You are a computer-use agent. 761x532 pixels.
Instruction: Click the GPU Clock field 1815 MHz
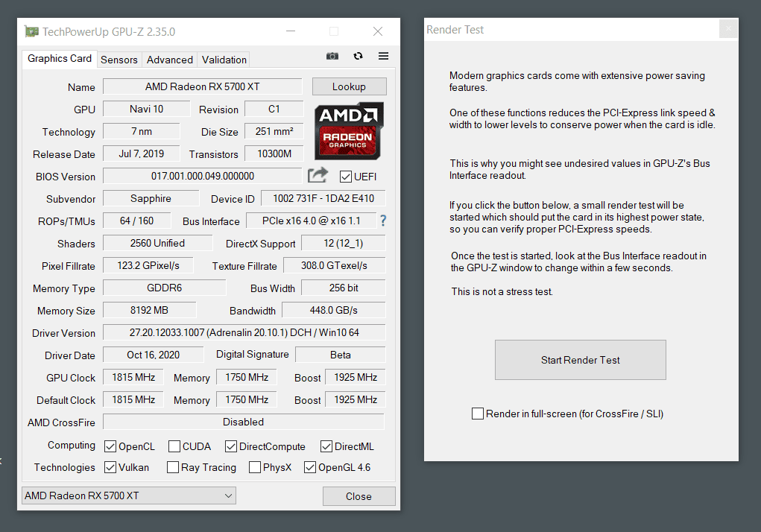[133, 376]
